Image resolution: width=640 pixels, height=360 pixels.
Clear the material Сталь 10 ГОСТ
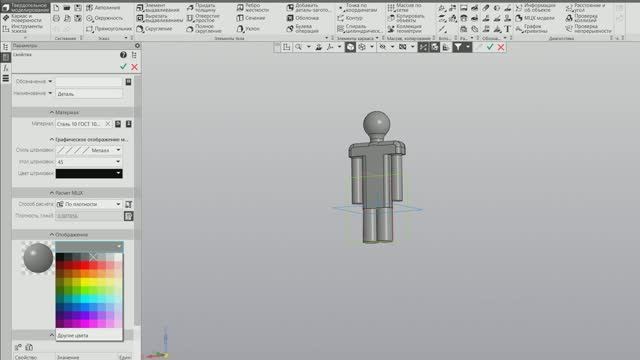(x=108, y=124)
